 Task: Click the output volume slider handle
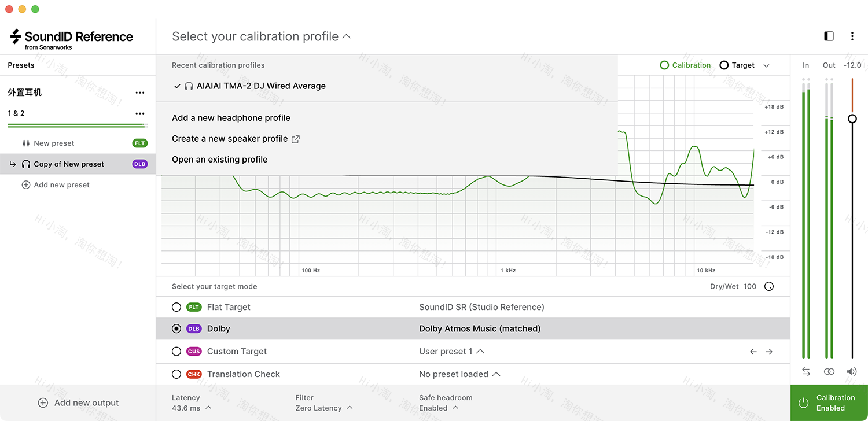click(x=852, y=119)
